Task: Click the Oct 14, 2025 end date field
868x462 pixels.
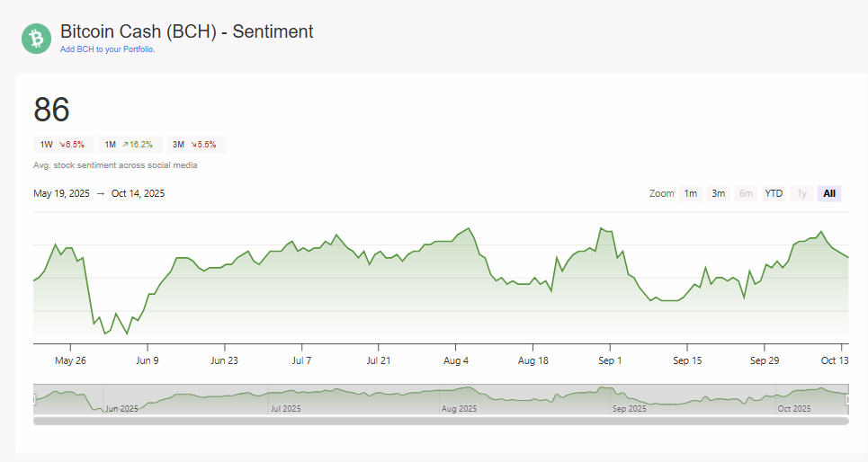Action: pos(138,193)
